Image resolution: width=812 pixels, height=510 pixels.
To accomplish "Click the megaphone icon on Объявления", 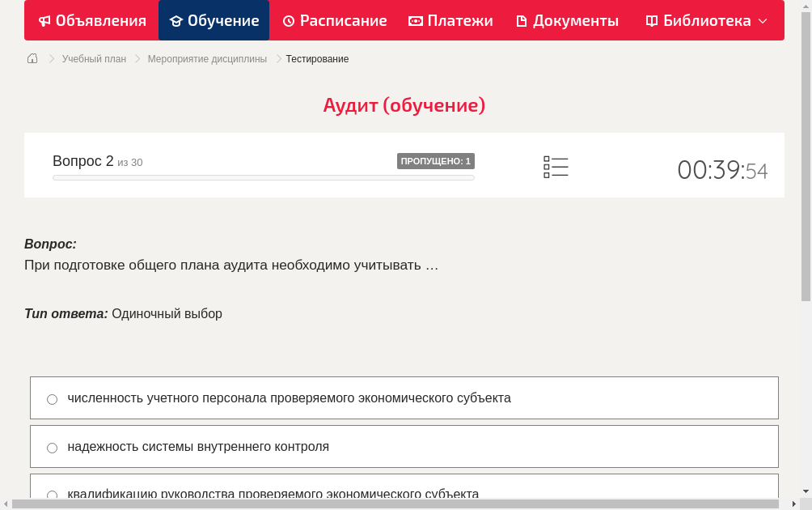I will tap(45, 20).
